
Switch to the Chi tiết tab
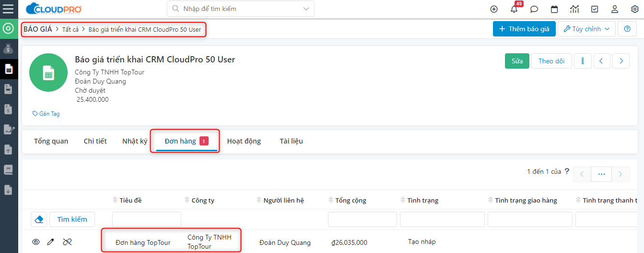tap(95, 141)
